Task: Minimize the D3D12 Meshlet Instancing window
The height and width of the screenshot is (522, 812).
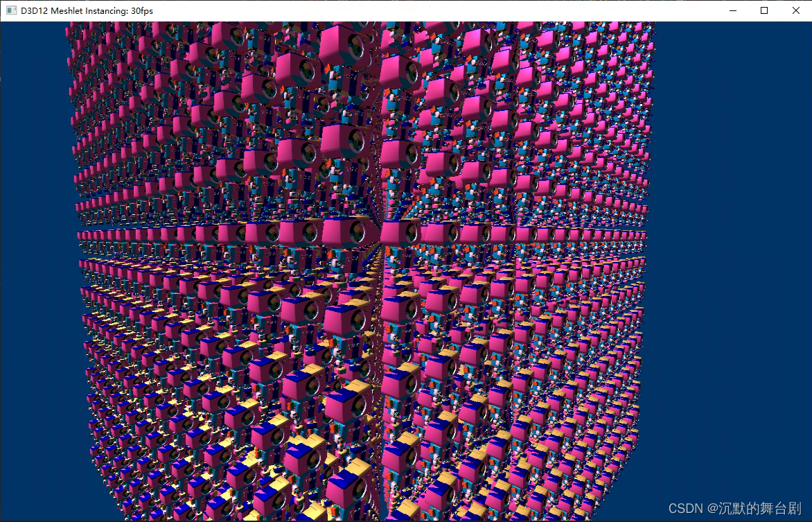Action: click(x=733, y=10)
